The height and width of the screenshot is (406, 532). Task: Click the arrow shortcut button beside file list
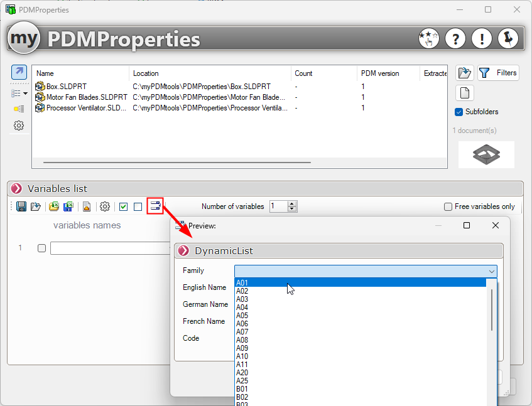19,72
